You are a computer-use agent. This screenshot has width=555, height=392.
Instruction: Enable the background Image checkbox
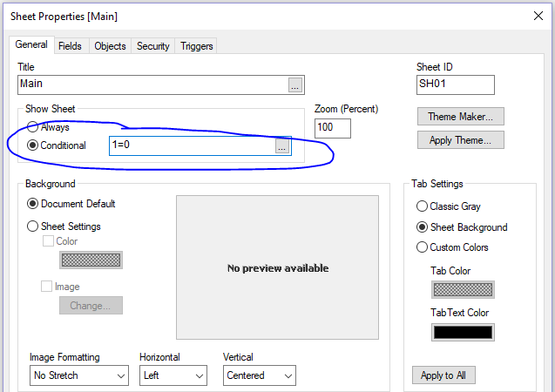[x=49, y=287]
